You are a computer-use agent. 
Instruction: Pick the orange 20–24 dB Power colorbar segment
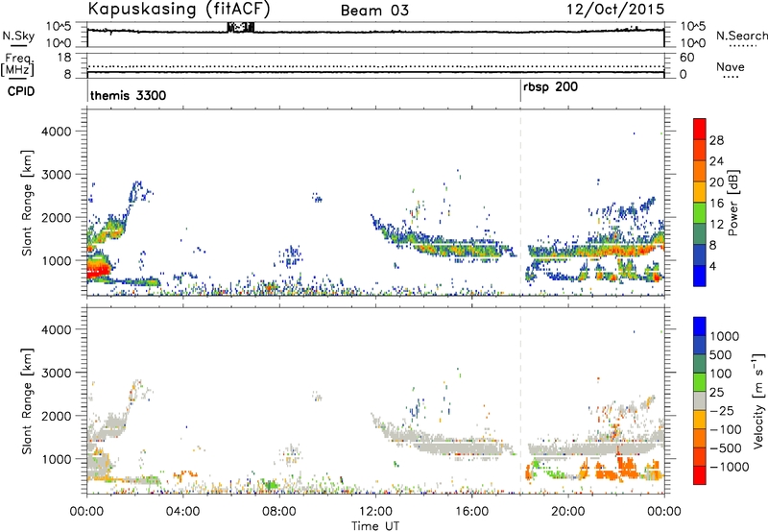click(x=700, y=171)
